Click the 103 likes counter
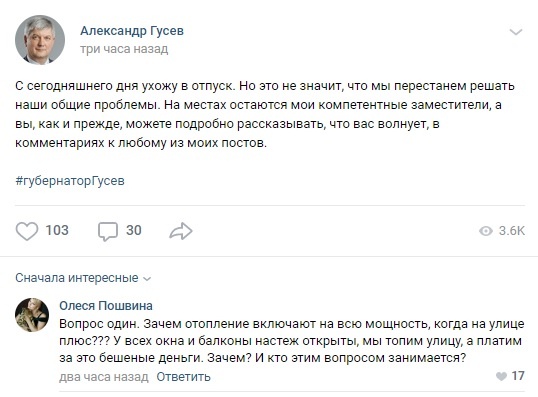This screenshot has height=397, width=538. pos(57,230)
